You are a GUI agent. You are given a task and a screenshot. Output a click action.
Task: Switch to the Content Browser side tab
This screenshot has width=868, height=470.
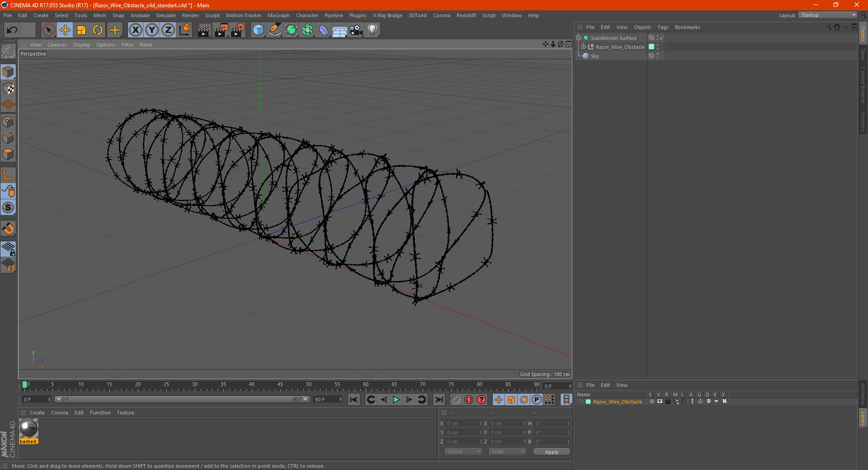863,85
